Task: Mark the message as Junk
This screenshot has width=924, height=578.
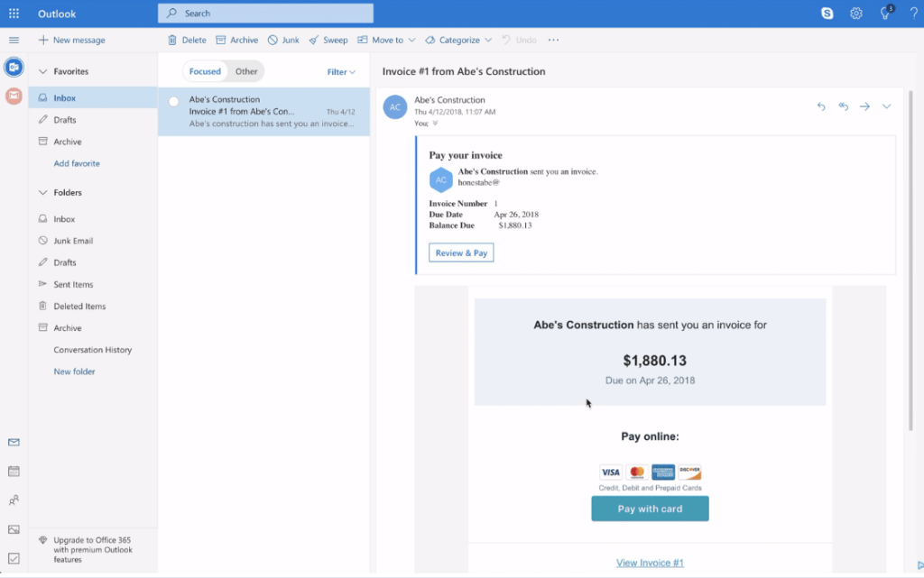Action: (x=283, y=40)
